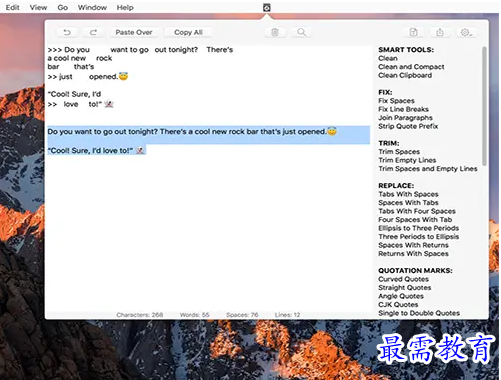Run Clean and Compact
This screenshot has height=380, width=501.
tap(411, 67)
